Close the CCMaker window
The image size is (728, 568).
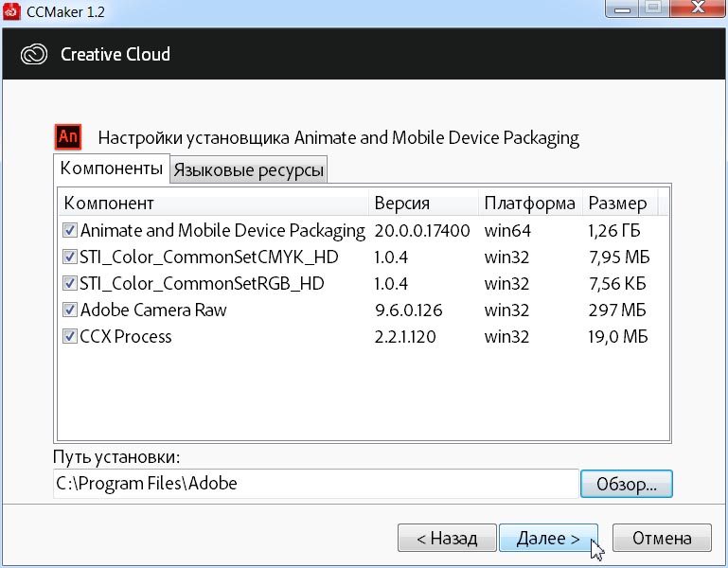pos(698,8)
